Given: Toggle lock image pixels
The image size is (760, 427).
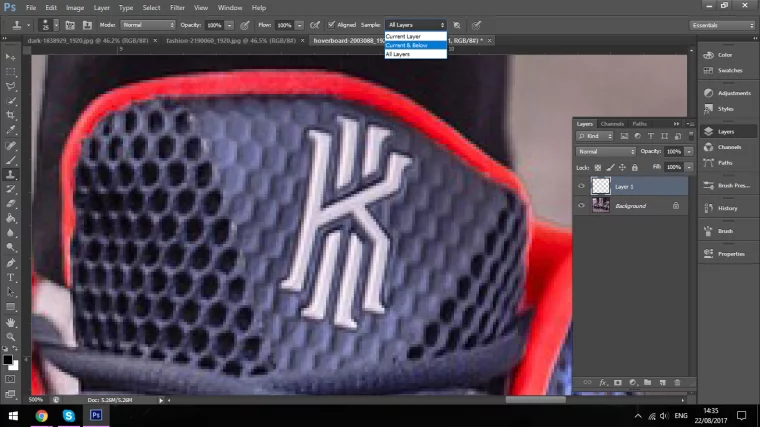Looking at the screenshot, I should [610, 167].
